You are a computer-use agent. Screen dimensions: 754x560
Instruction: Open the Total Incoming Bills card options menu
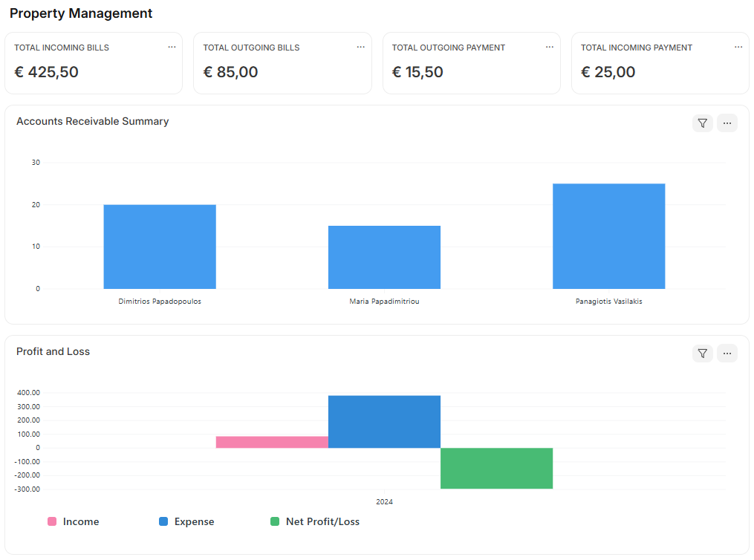(x=172, y=47)
